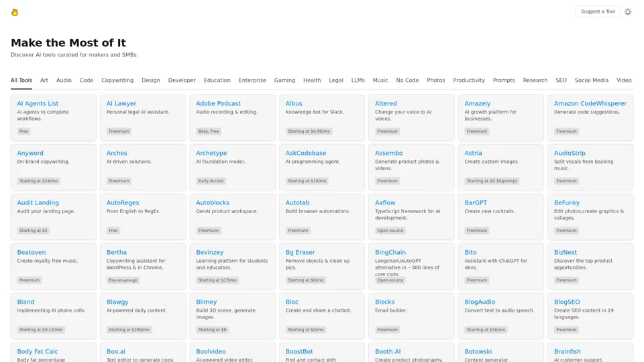644x362 pixels.
Task: Open the Copywriting tab
Action: pos(117,80)
